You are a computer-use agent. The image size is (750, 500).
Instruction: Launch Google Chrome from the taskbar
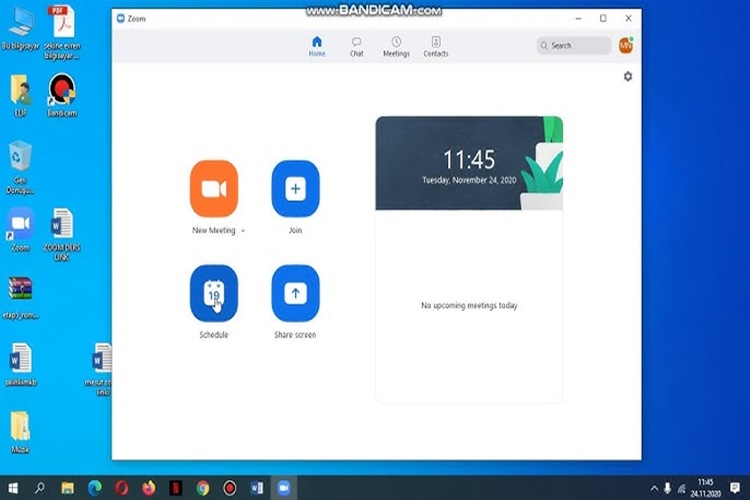[x=203, y=488]
